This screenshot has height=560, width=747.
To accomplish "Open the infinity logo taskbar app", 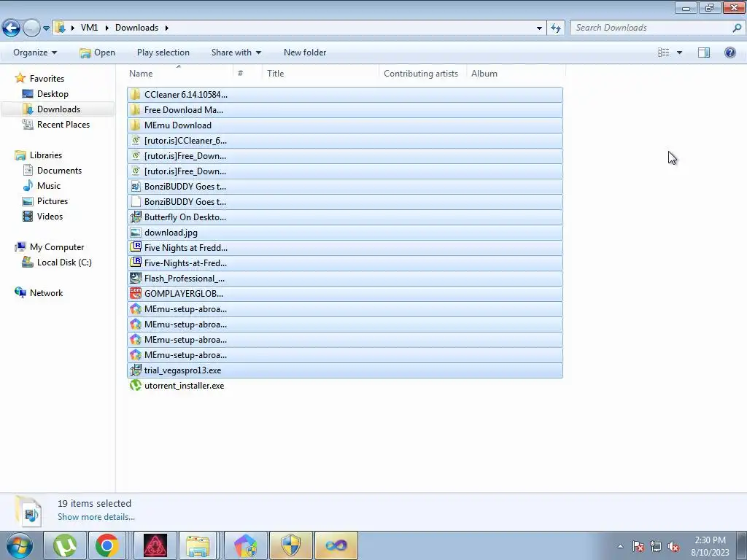I will 336,545.
